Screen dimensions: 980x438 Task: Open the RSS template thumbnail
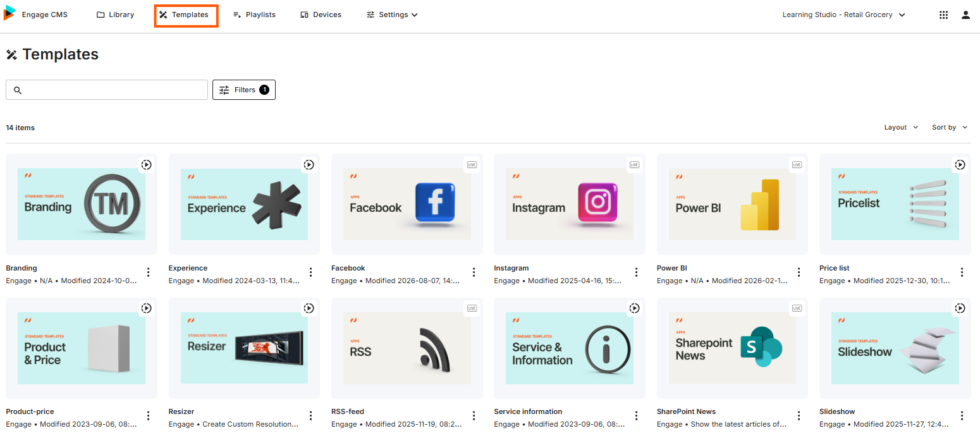(x=407, y=348)
